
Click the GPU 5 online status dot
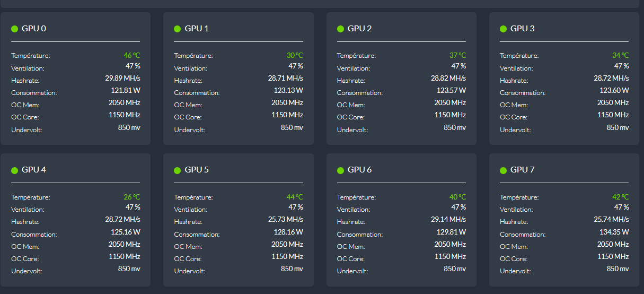[x=178, y=170]
